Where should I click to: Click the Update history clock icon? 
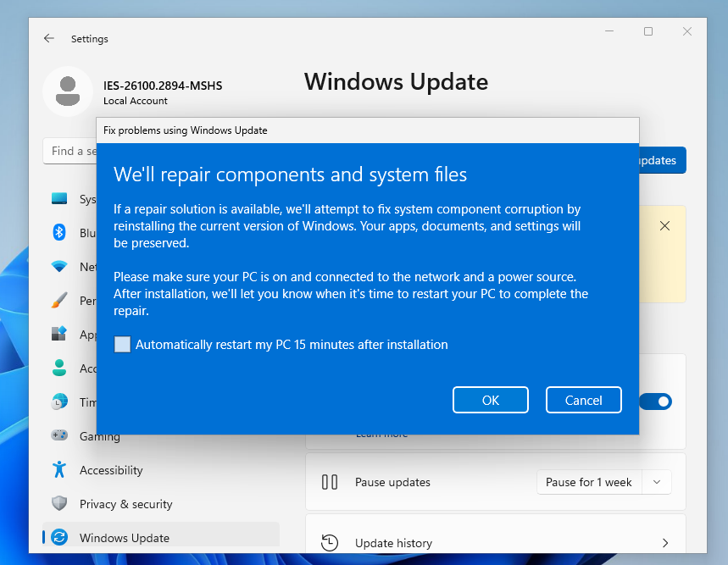click(x=330, y=542)
